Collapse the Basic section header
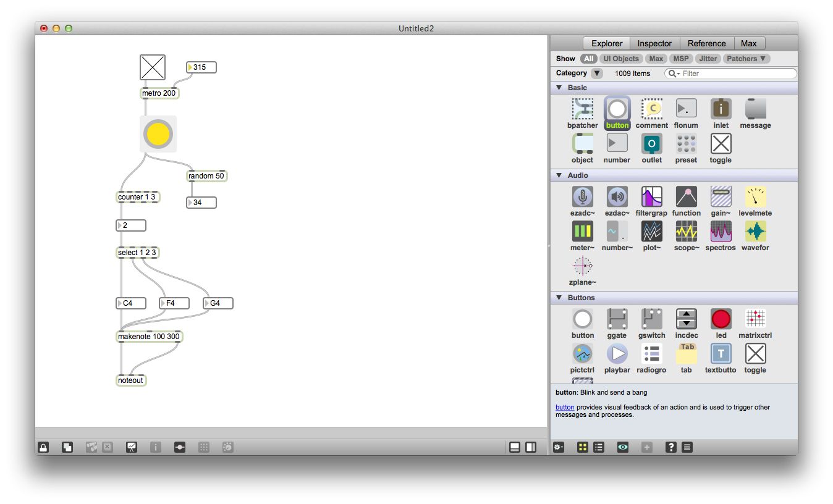The height and width of the screenshot is (504, 833). coord(560,87)
